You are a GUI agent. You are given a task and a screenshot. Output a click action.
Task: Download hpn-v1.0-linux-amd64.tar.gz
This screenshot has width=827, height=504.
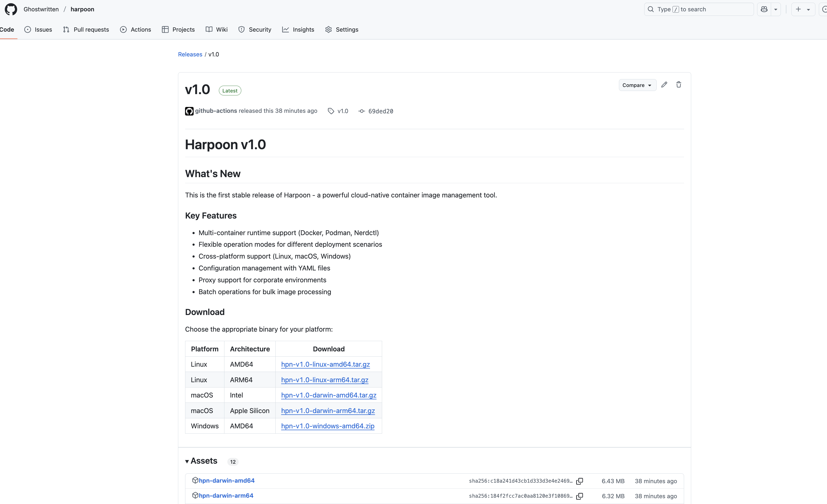click(325, 364)
